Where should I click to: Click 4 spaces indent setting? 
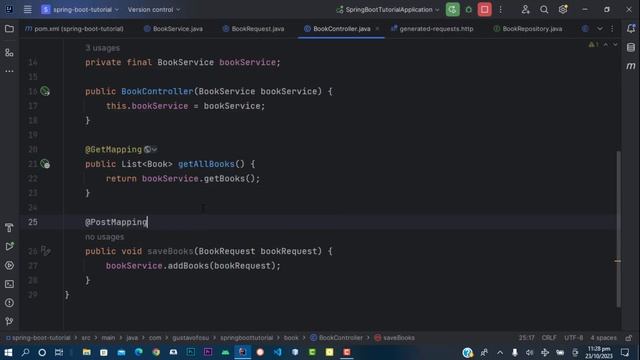(x=603, y=338)
